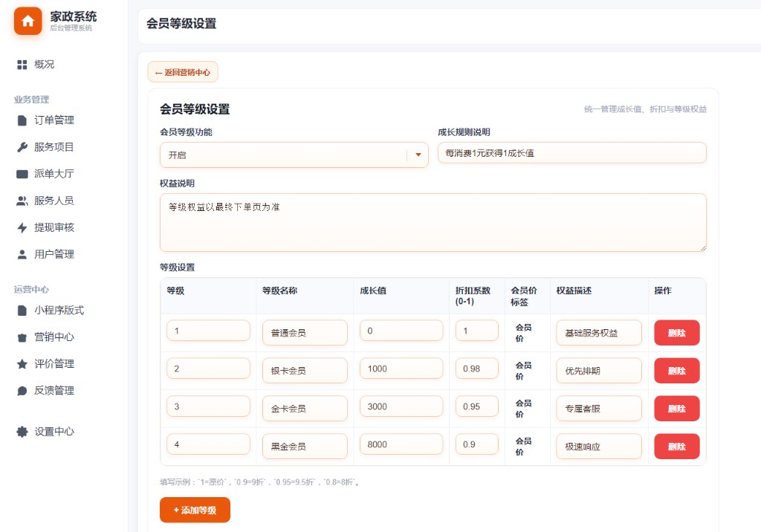Delete the 金卡会员 level row

point(676,409)
